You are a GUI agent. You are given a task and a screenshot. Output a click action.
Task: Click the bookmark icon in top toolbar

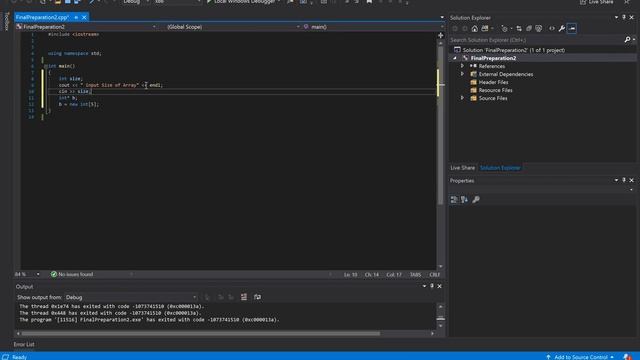[369, 2]
